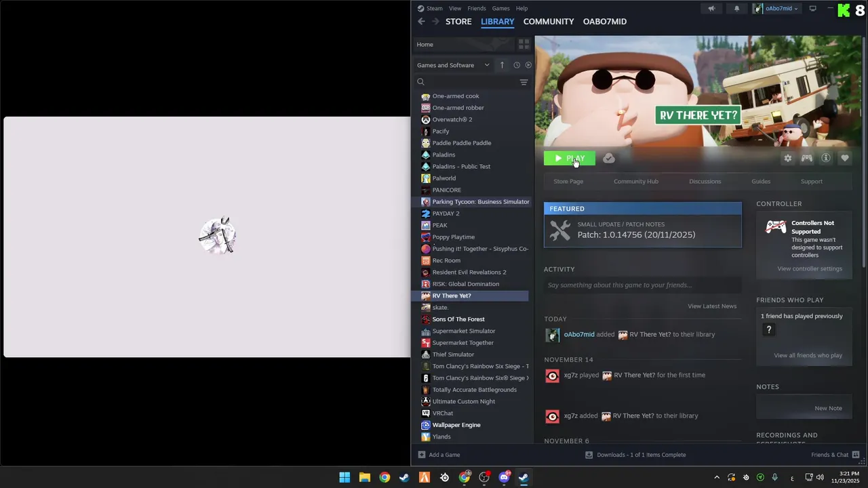868x488 pixels.
Task: Switch to STORE tab
Action: pyautogui.click(x=458, y=22)
